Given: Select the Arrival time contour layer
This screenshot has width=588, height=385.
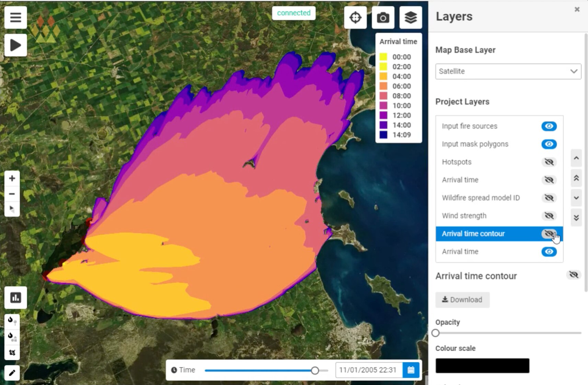Looking at the screenshot, I should pos(473,233).
